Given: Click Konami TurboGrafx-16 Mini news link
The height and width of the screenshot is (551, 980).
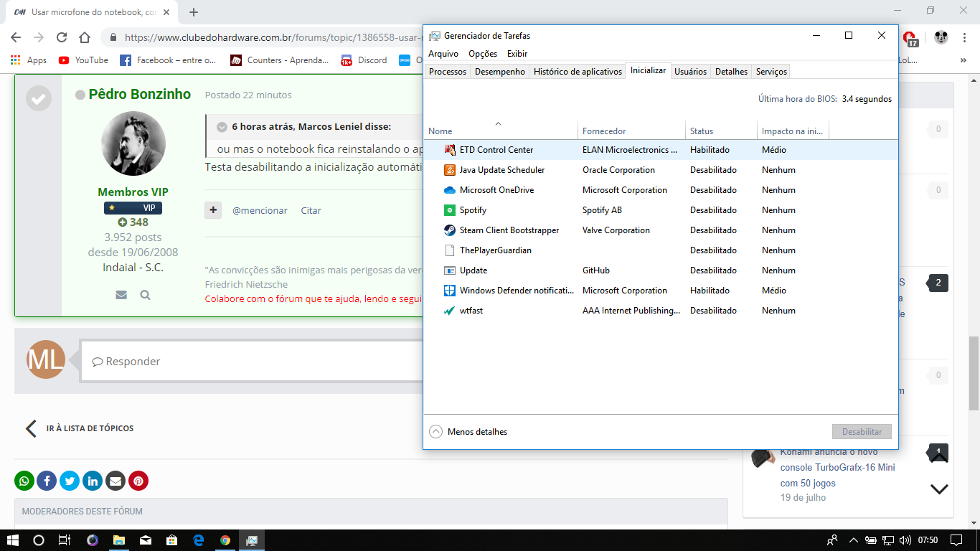Looking at the screenshot, I should (838, 467).
